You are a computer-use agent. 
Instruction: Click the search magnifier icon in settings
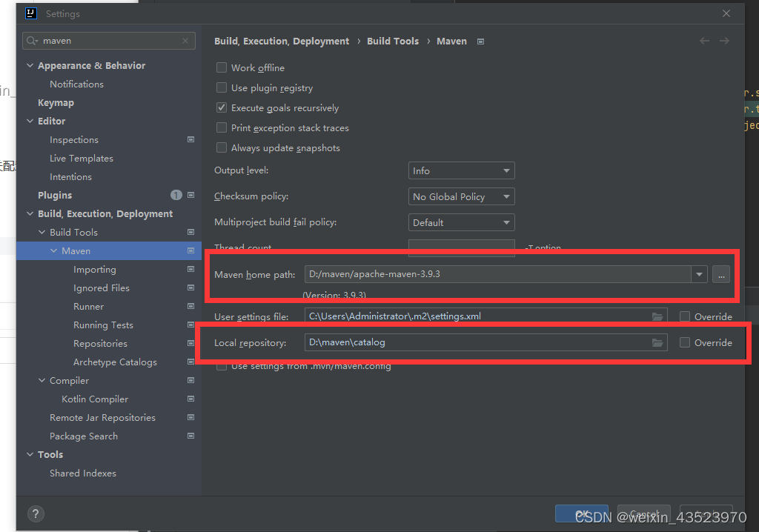pyautogui.click(x=32, y=41)
